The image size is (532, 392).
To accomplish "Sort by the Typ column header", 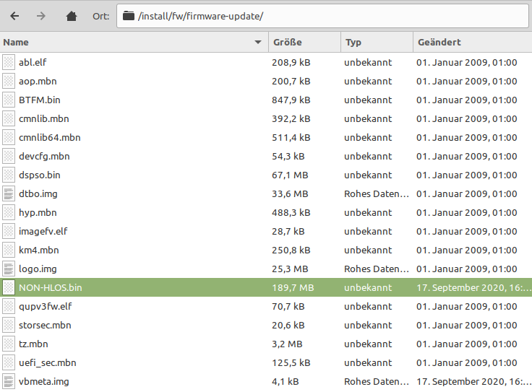I will pyautogui.click(x=377, y=43).
